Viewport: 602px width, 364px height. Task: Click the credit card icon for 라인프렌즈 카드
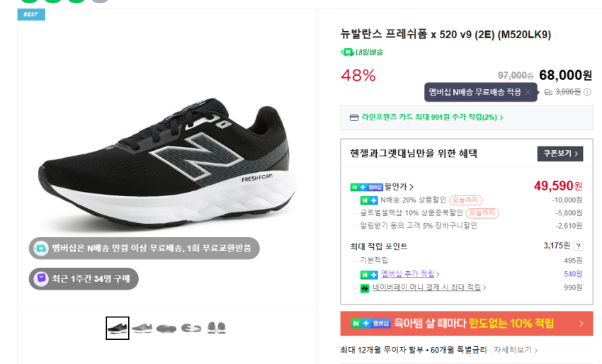click(x=354, y=118)
